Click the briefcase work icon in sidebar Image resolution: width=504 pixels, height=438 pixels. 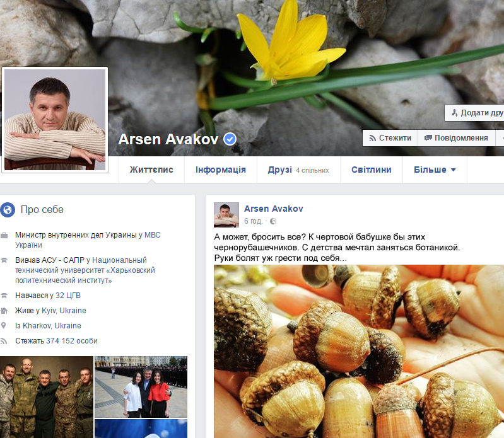(x=5, y=235)
